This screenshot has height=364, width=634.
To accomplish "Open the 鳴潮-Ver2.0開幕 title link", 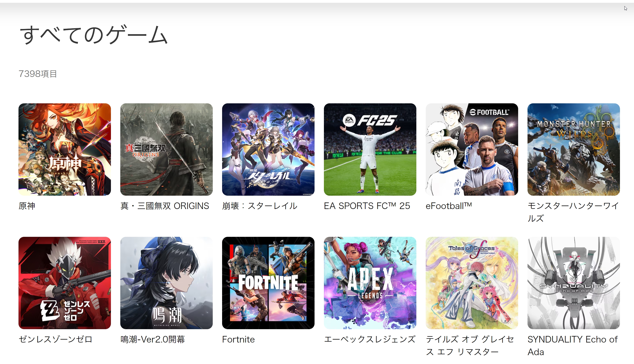I will 153,339.
